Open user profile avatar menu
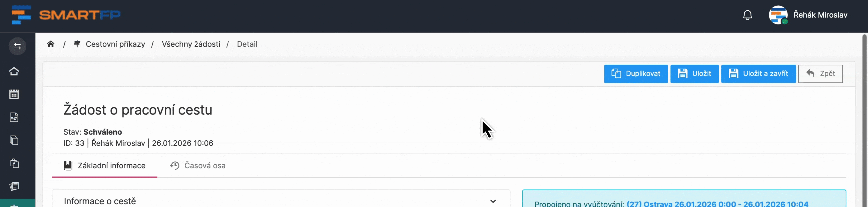The image size is (868, 207). point(778,15)
